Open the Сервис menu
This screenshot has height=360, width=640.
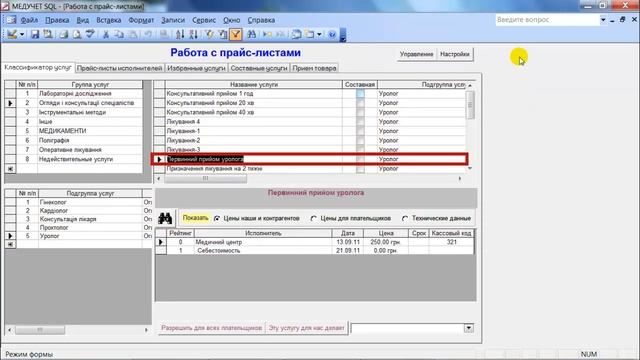[x=204, y=20]
